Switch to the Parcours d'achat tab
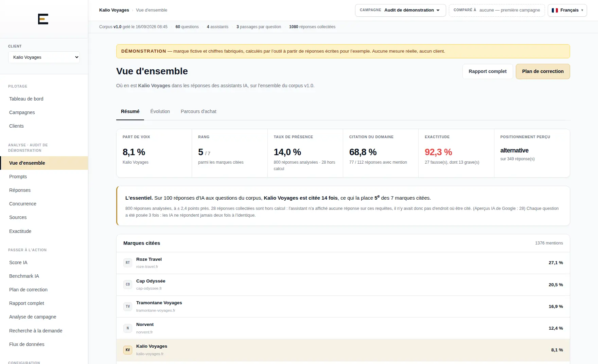The width and height of the screenshot is (598, 364). [198, 111]
